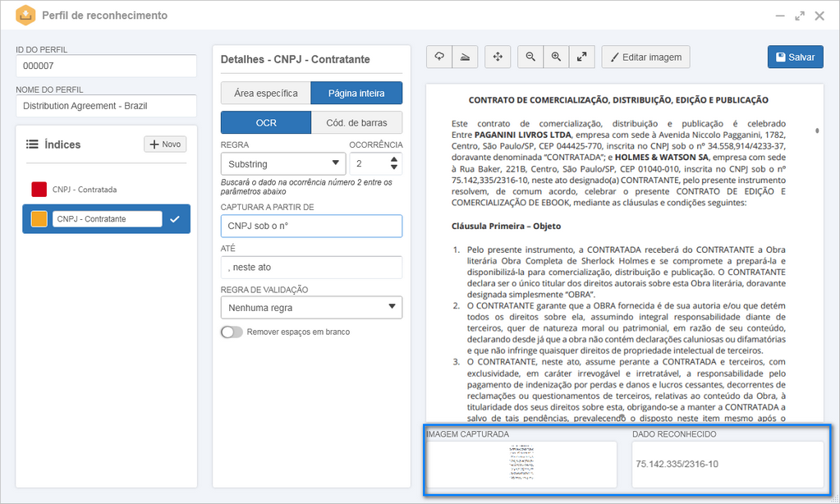Screen dimensions: 840x504
Task: Edit the CNPJ - Contratante name field
Action: pyautogui.click(x=107, y=219)
